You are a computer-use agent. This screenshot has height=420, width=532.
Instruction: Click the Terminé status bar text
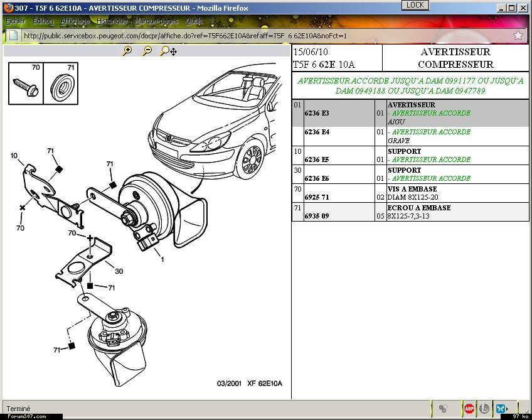click(x=18, y=409)
